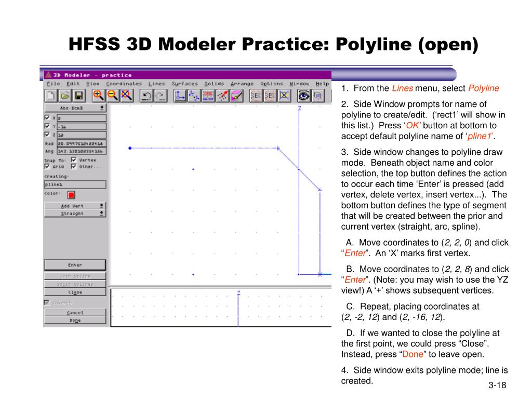
Task: Click the deselect X-box icon
Action: pos(284,96)
